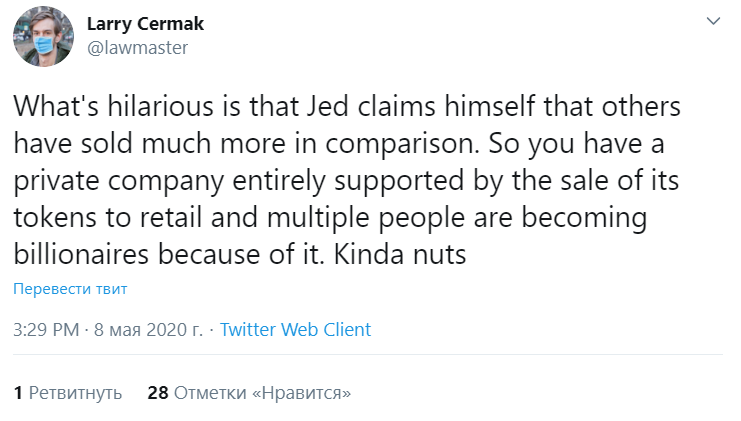Open the "Ретвитнуть" retweets list

click(x=75, y=393)
